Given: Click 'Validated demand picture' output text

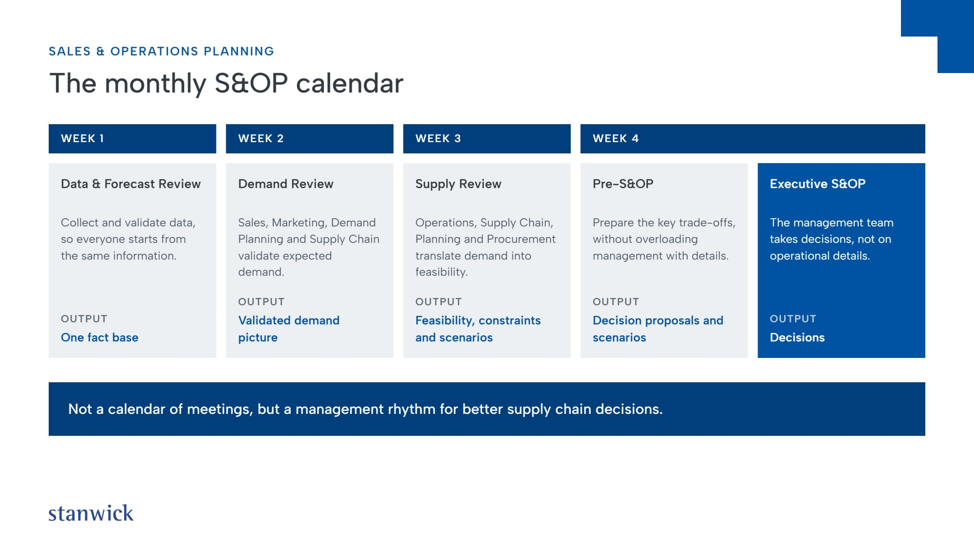Looking at the screenshot, I should [289, 329].
